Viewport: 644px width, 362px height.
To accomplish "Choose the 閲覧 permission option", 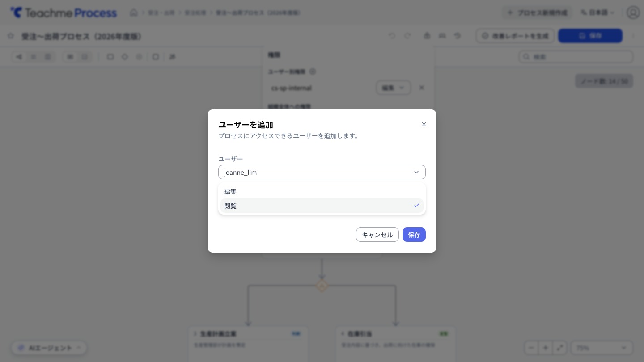I will pos(322,206).
